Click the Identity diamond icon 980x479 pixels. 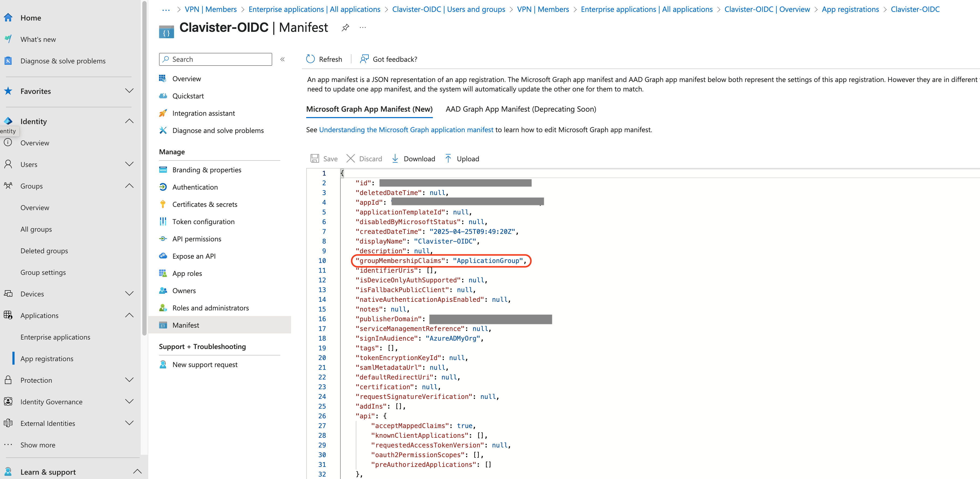8,121
